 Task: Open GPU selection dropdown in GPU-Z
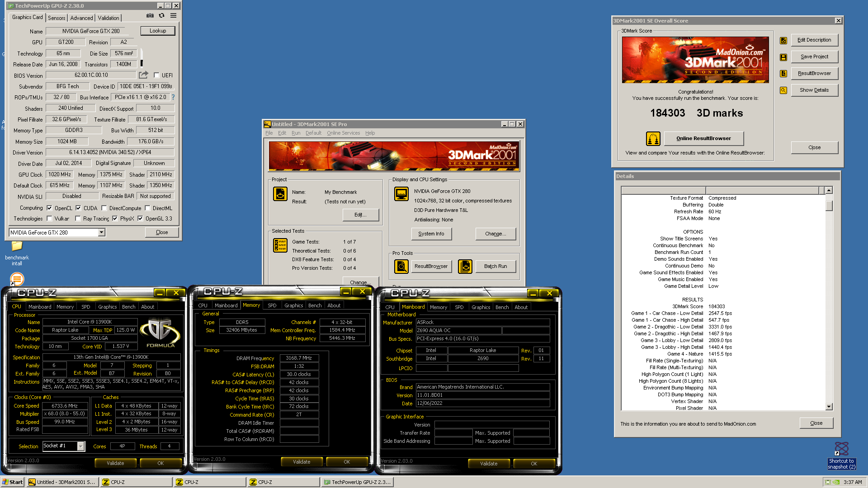[x=102, y=232]
